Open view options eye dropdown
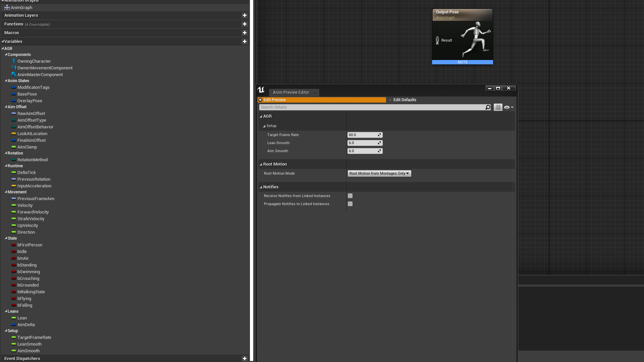 pos(508,107)
